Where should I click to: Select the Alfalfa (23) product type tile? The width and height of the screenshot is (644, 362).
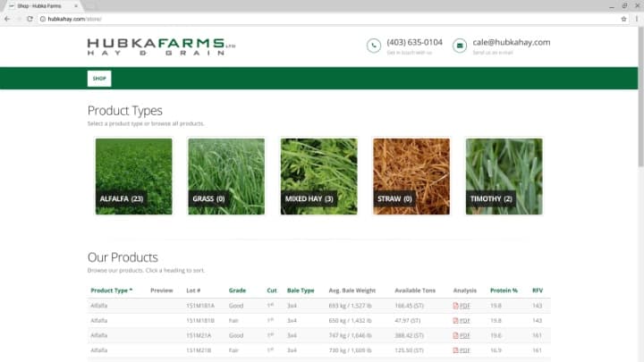pyautogui.click(x=134, y=176)
